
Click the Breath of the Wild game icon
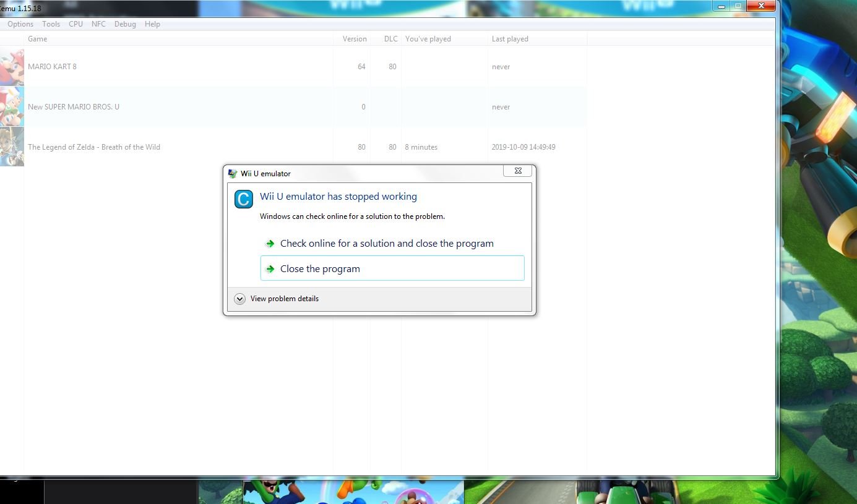[x=12, y=147]
